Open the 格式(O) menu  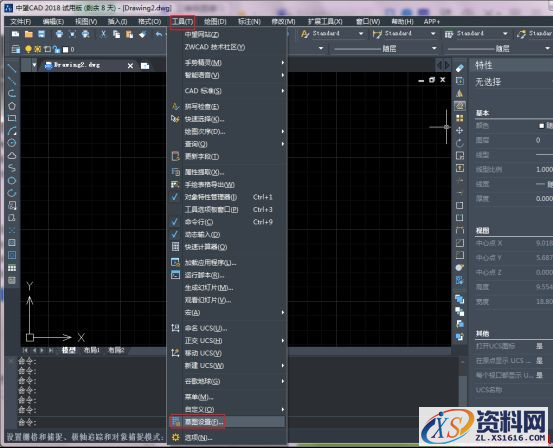pos(150,22)
